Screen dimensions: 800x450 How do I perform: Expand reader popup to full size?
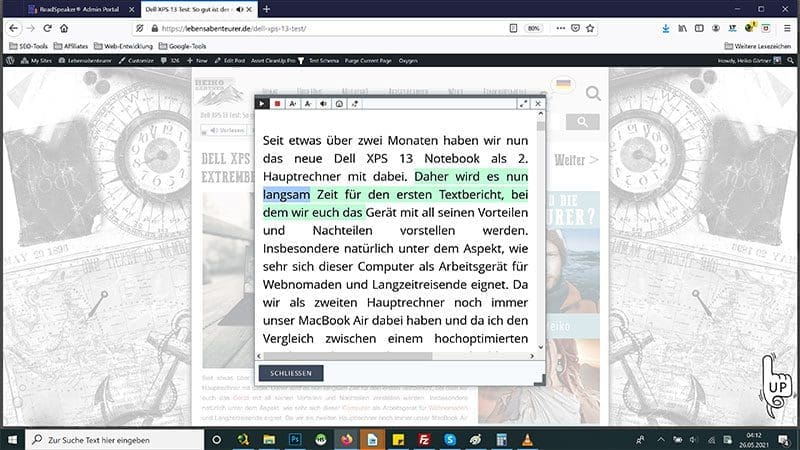(523, 104)
